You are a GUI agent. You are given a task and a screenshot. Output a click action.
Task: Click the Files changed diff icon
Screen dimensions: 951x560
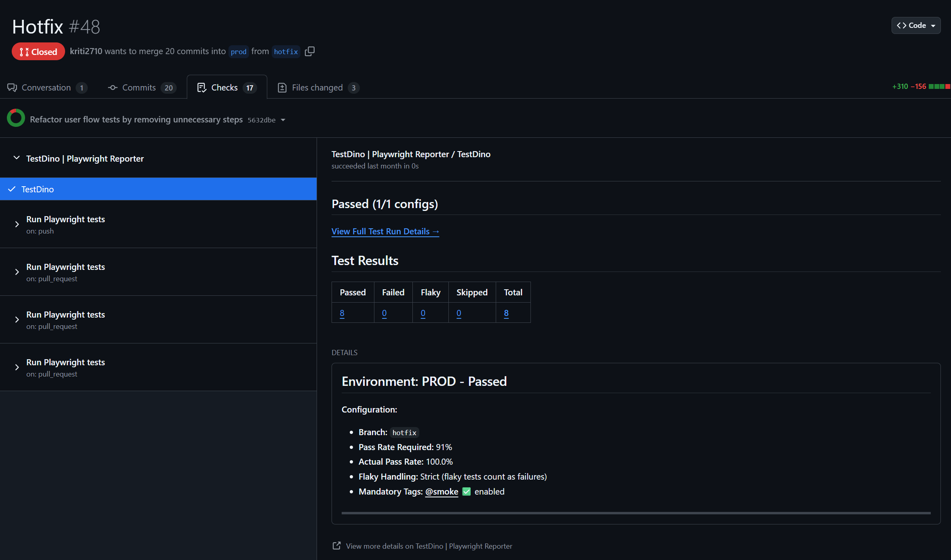(x=282, y=87)
